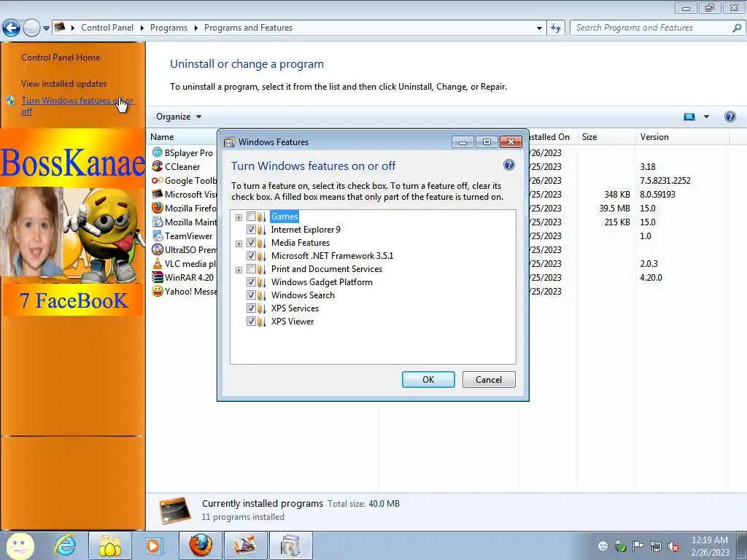Click the Mozilla Maintenance program icon
747x560 pixels.
[x=158, y=222]
